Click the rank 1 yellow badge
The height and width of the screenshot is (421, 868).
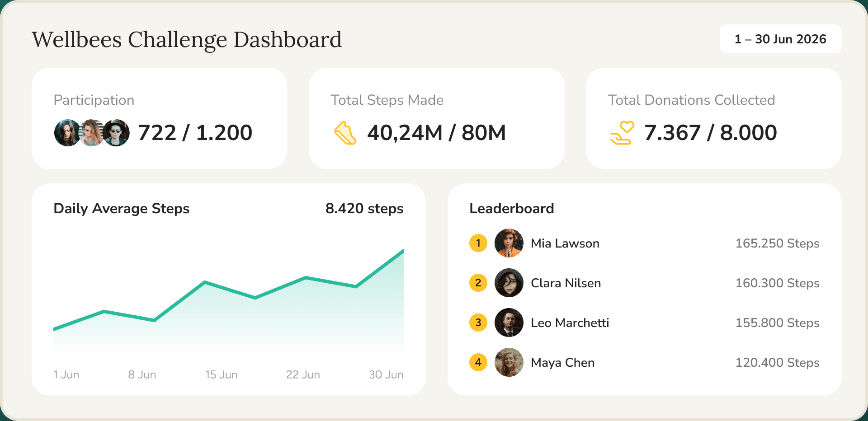[x=478, y=243]
